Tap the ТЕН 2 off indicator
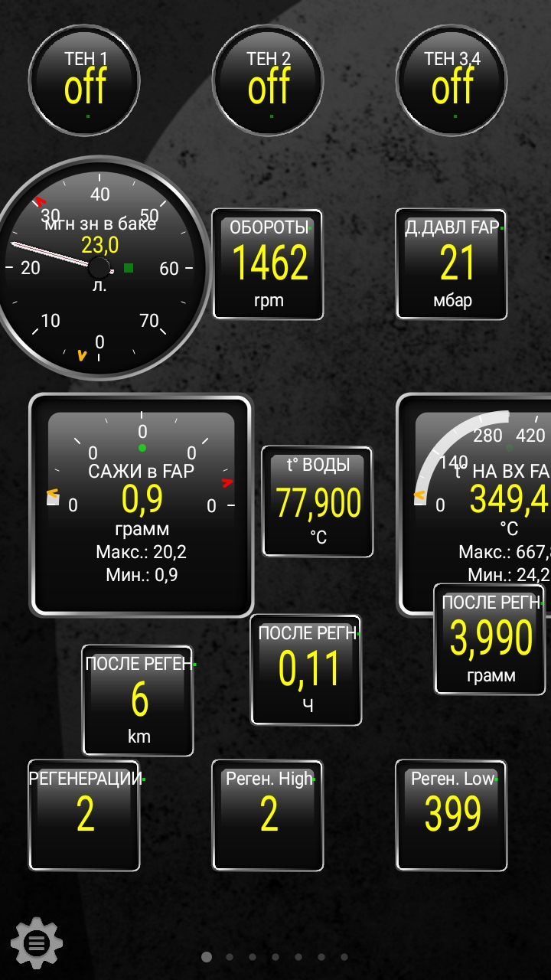551x980 pixels. point(269,81)
